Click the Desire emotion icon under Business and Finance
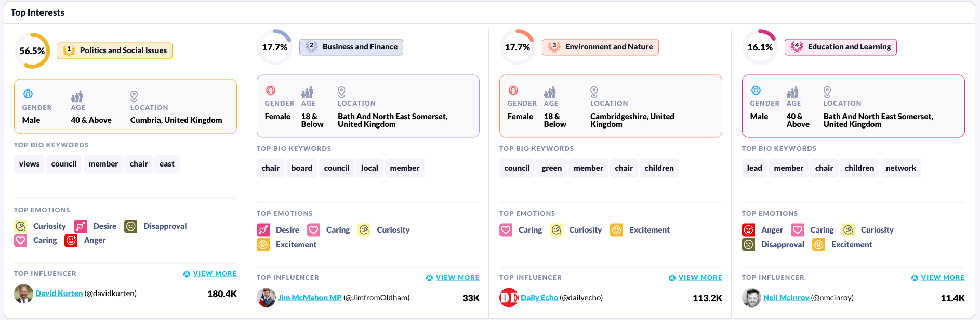This screenshot has width=980, height=320. tap(263, 230)
